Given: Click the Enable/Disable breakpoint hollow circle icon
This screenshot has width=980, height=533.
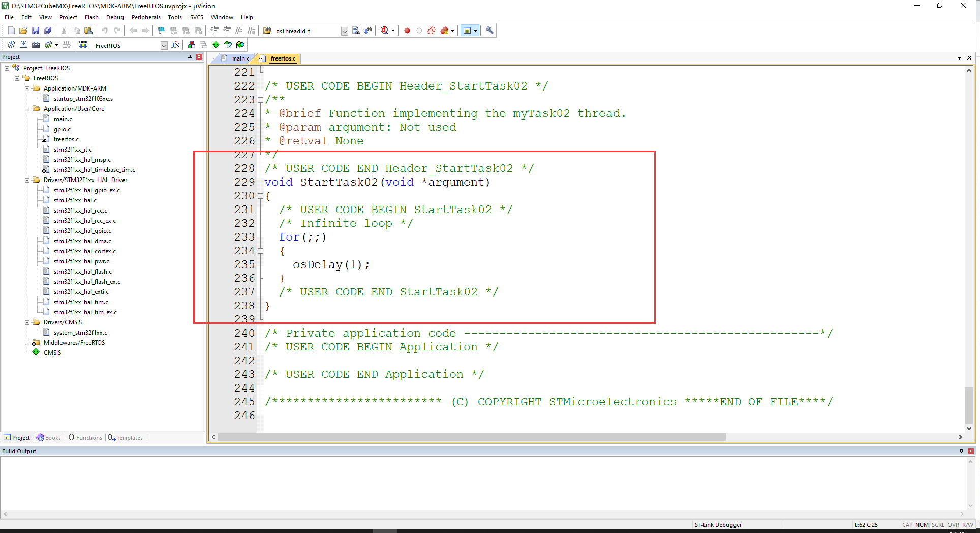Looking at the screenshot, I should click(x=419, y=31).
